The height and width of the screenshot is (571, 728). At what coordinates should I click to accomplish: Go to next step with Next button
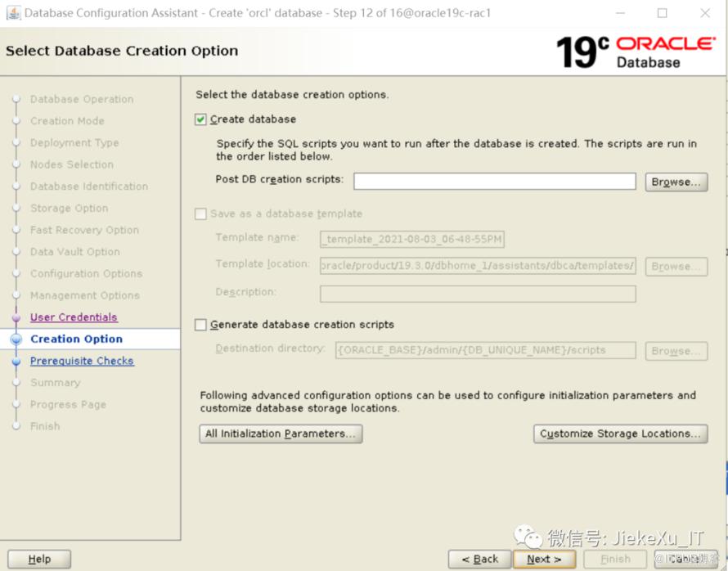(544, 560)
